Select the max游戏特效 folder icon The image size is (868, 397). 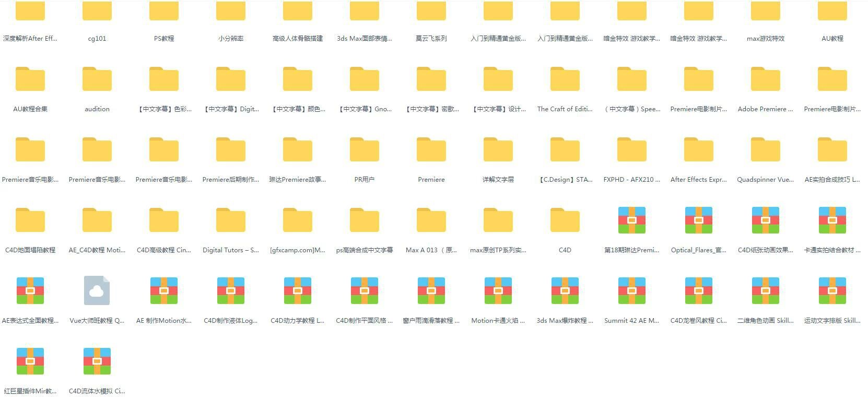click(x=766, y=10)
